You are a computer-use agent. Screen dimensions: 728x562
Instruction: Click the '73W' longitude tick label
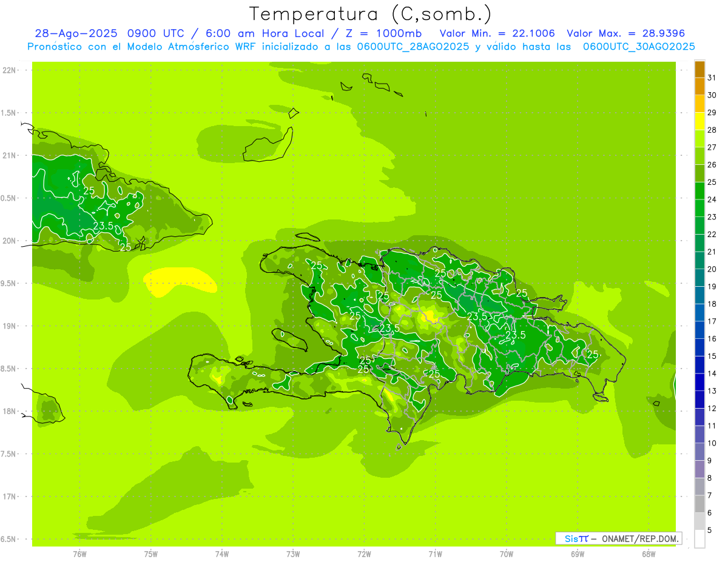pyautogui.click(x=293, y=554)
